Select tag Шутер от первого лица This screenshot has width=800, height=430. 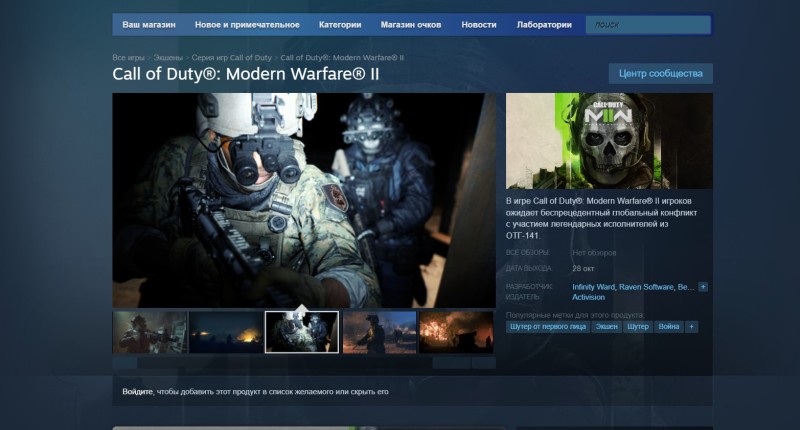pyautogui.click(x=548, y=326)
